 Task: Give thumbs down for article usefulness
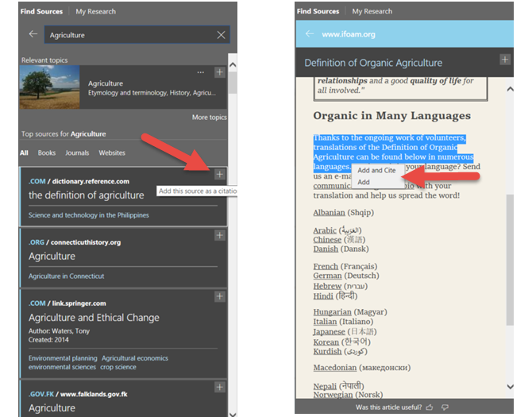click(445, 407)
